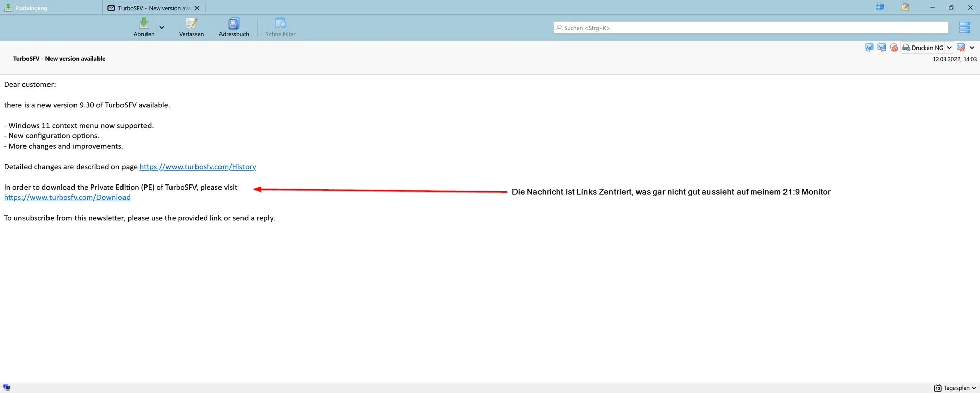Open the turbosfv.com/History link

click(198, 167)
